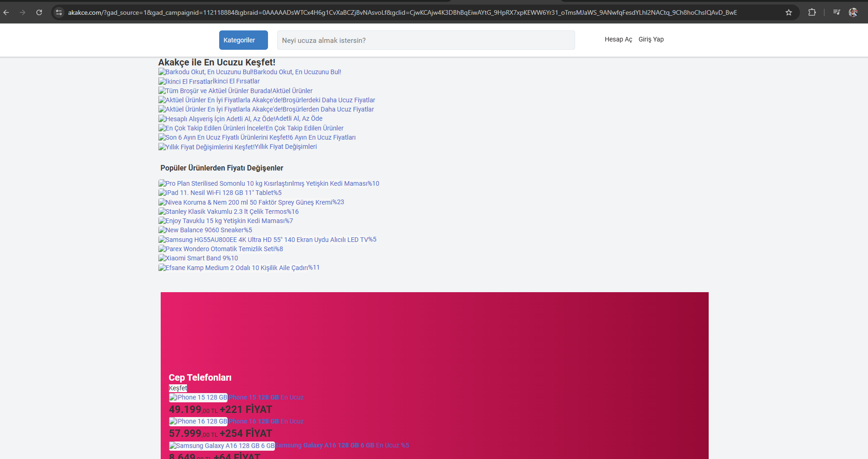868x459 pixels.
Task: Open iPad 11. Nesil Wi-Fi tablet product
Action: click(x=220, y=193)
